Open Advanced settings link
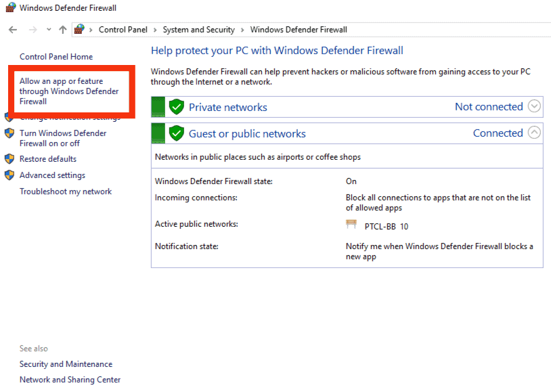551x392 pixels. click(52, 175)
